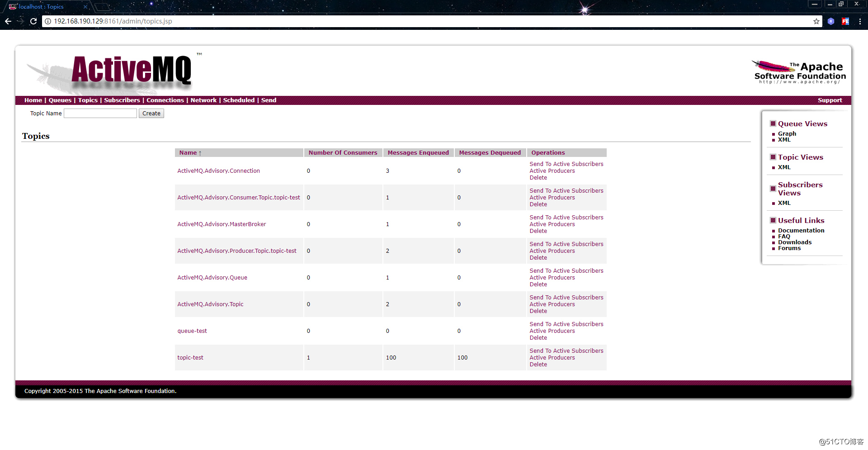The height and width of the screenshot is (450, 868).
Task: Open the Support link
Action: point(830,100)
